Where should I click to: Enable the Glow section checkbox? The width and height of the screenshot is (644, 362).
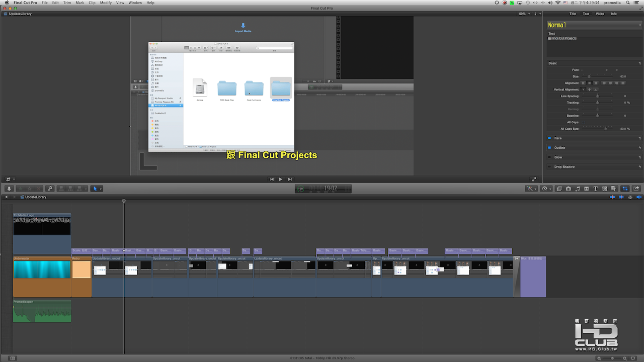[x=549, y=157]
